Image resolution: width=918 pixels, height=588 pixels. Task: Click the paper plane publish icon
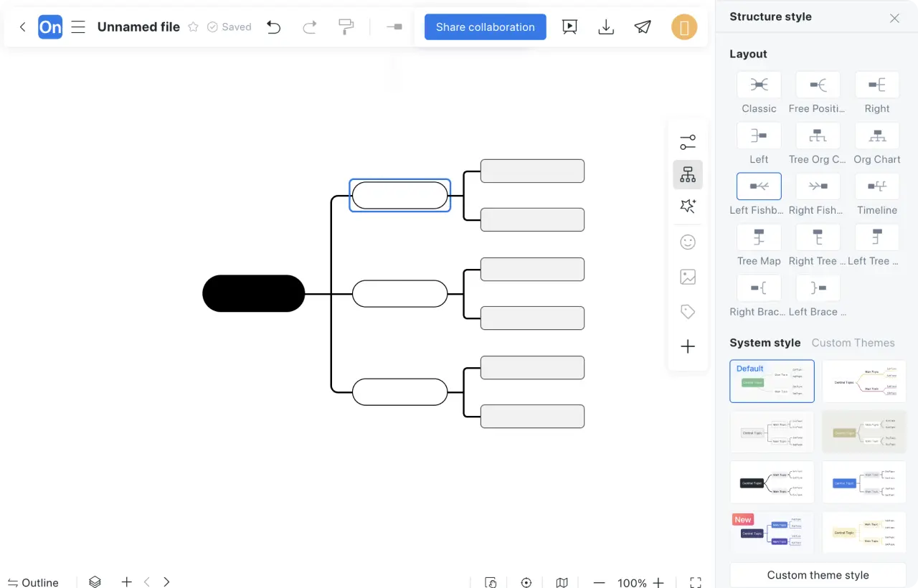tap(643, 27)
